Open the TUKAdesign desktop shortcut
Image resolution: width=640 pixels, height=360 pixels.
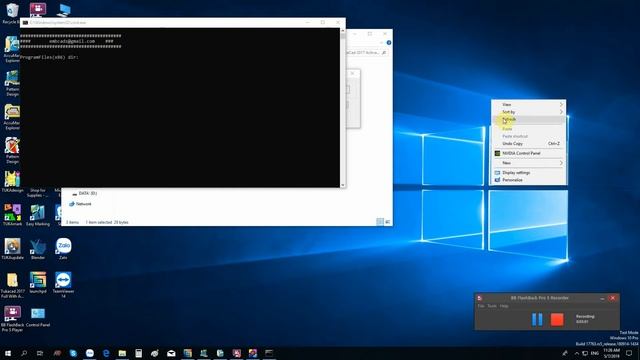[x=12, y=181]
